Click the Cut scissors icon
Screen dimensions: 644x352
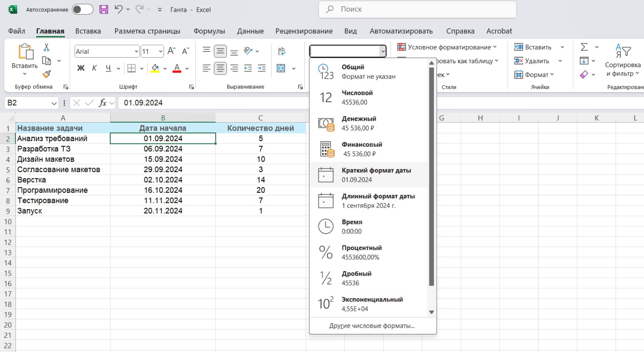pyautogui.click(x=46, y=47)
